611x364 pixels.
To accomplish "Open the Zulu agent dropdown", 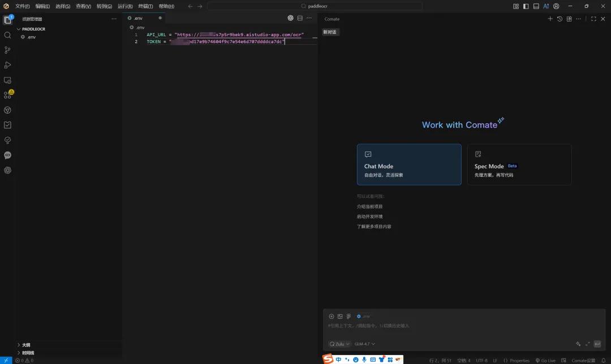I will coord(339,344).
